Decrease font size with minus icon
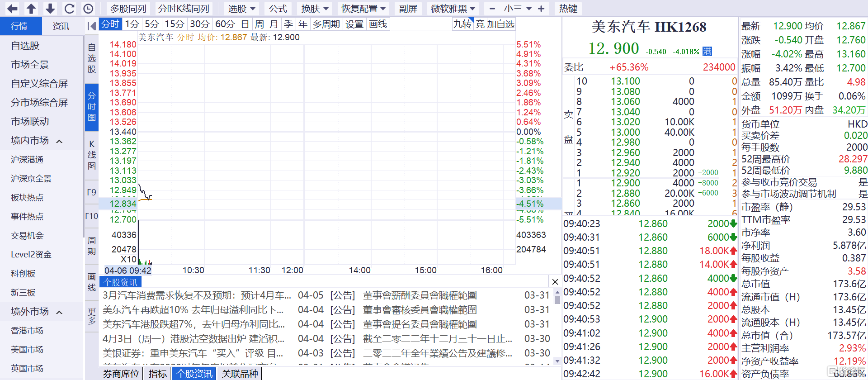Viewport: 868px width, 380px height. 492,9
